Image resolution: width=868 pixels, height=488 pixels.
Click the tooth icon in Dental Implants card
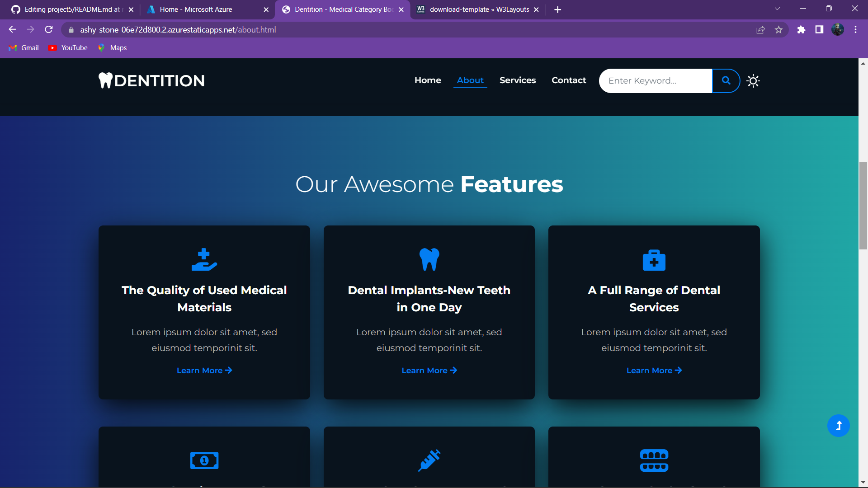coord(429,259)
